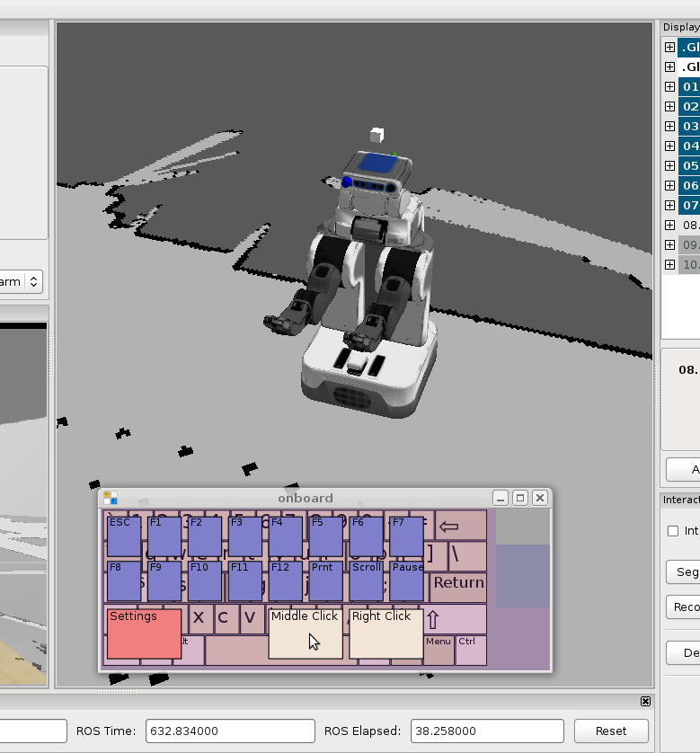Screen dimensions: 700x753
Task: Select the 04 item in Displays list
Action: point(689,146)
